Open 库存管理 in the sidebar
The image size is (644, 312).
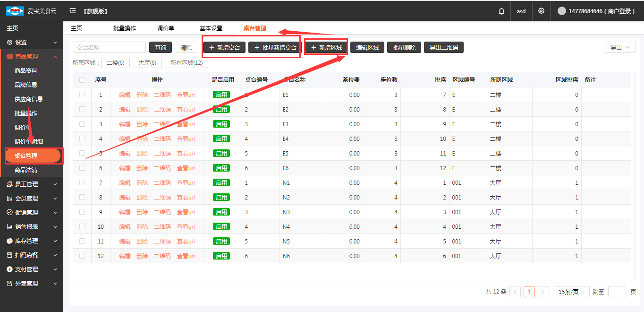[26, 241]
